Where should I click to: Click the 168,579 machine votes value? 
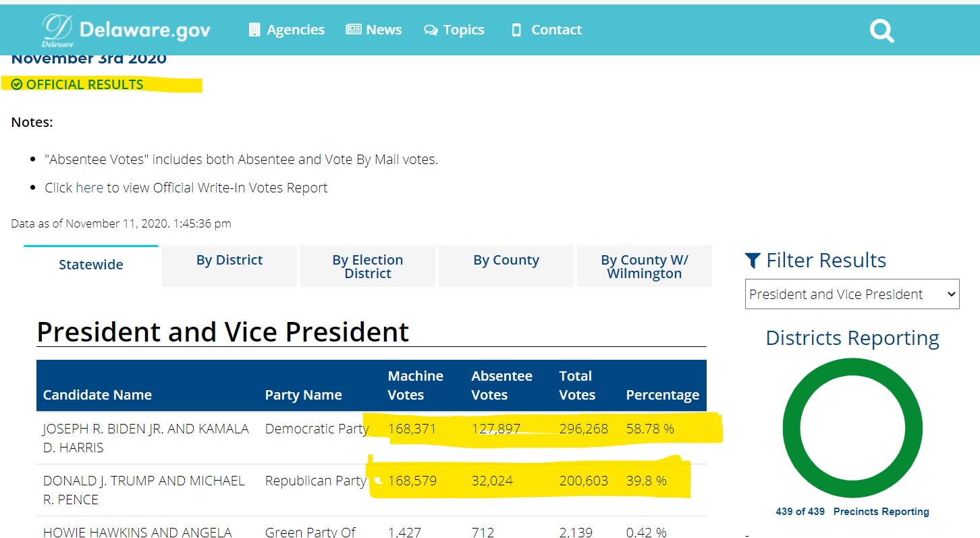pyautogui.click(x=412, y=481)
